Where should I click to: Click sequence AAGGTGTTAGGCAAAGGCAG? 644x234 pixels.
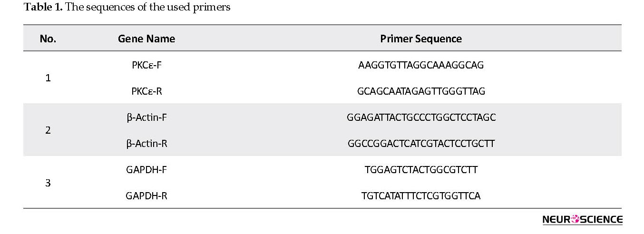tap(421, 65)
